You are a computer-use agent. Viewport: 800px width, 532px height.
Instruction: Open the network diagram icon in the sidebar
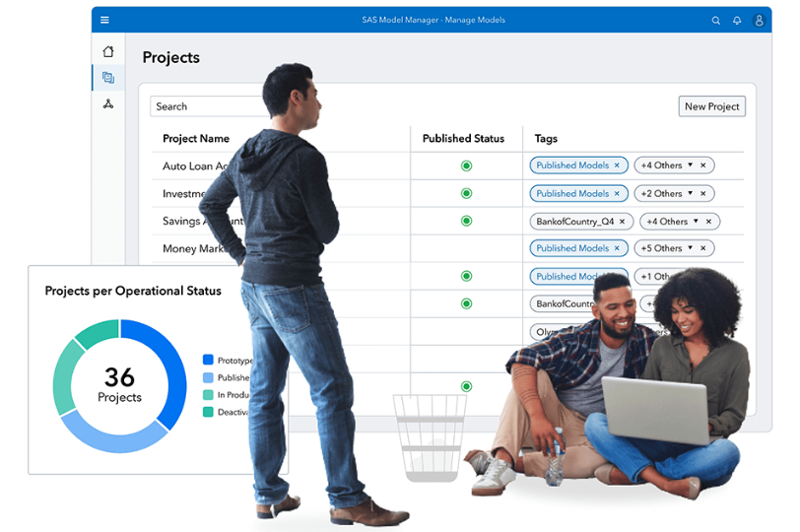coord(108,104)
